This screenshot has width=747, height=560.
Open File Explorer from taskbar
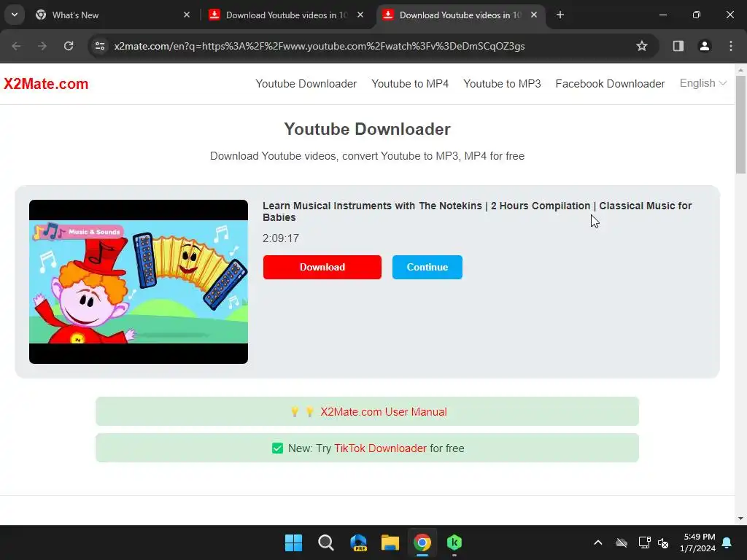[390, 542]
